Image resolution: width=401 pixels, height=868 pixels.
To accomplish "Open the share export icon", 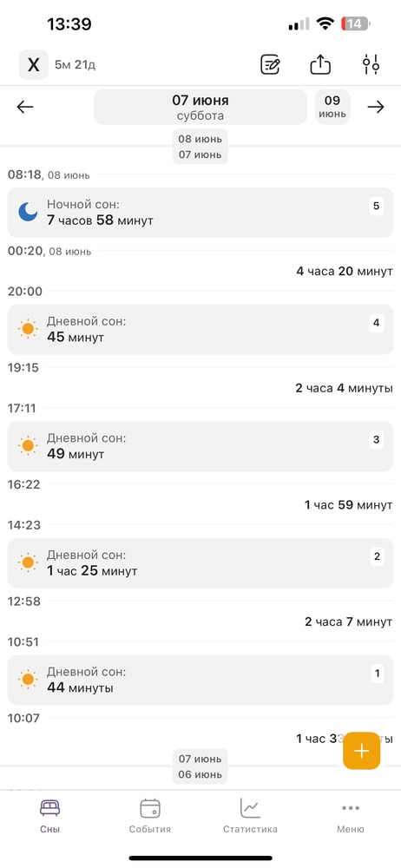I will pos(320,65).
